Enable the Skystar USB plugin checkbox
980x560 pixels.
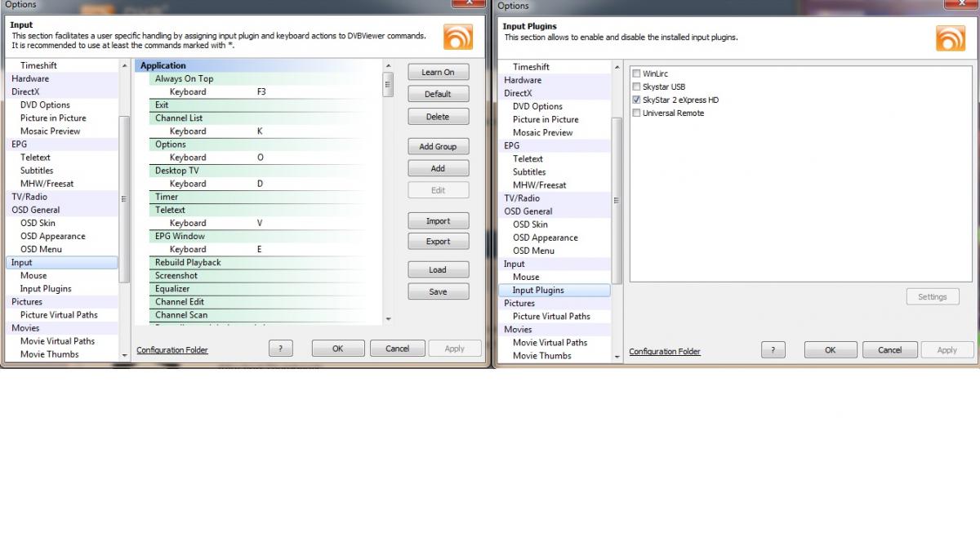(x=636, y=87)
